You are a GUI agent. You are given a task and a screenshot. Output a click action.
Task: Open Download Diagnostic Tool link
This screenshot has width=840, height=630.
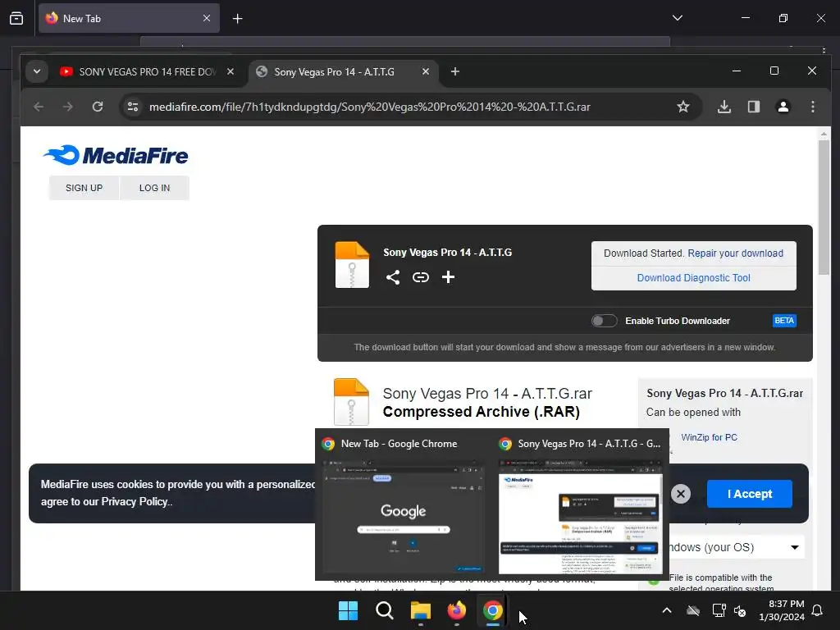[x=693, y=278]
